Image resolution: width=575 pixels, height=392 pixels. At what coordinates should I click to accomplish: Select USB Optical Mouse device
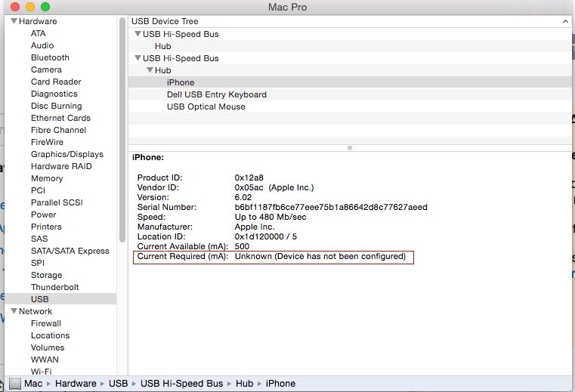[206, 106]
